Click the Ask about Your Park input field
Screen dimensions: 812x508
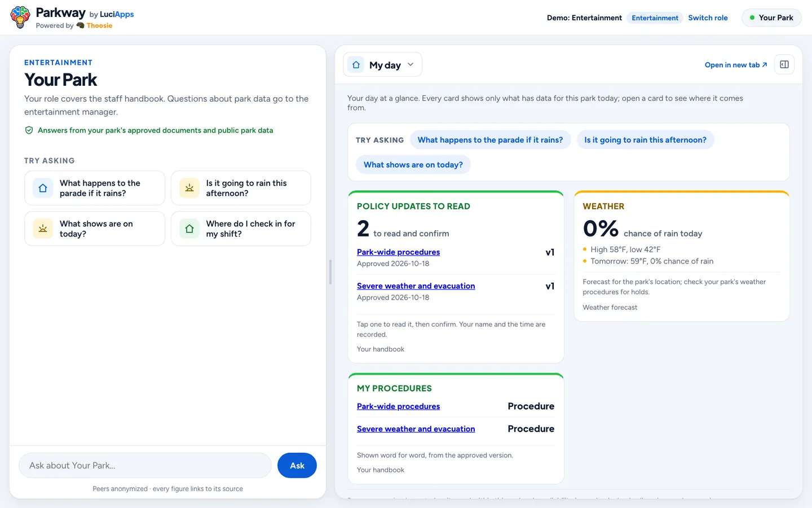tap(145, 466)
